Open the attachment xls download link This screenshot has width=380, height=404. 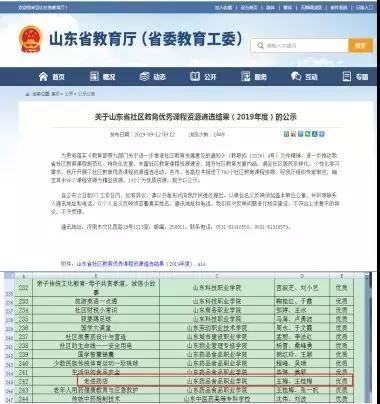pyautogui.click(x=141, y=264)
